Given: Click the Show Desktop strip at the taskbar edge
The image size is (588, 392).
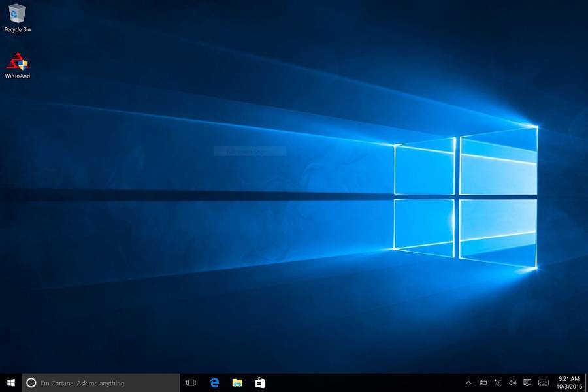Looking at the screenshot, I should pyautogui.click(x=586, y=383).
